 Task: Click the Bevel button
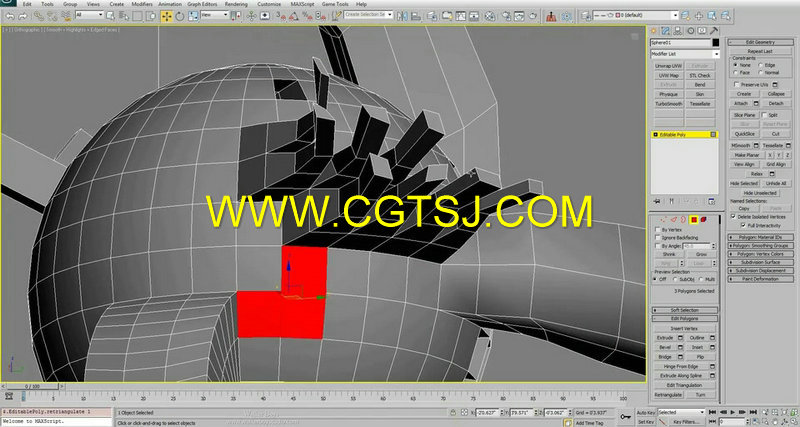coord(665,347)
